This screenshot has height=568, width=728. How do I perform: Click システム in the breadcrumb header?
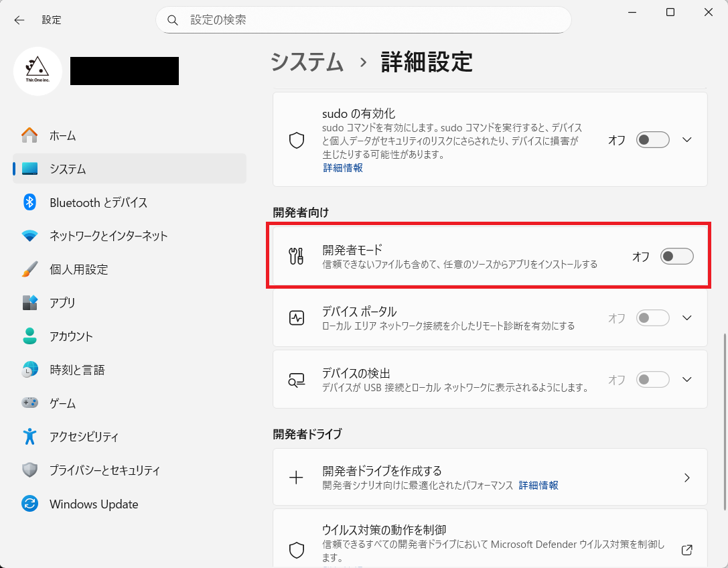point(307,62)
